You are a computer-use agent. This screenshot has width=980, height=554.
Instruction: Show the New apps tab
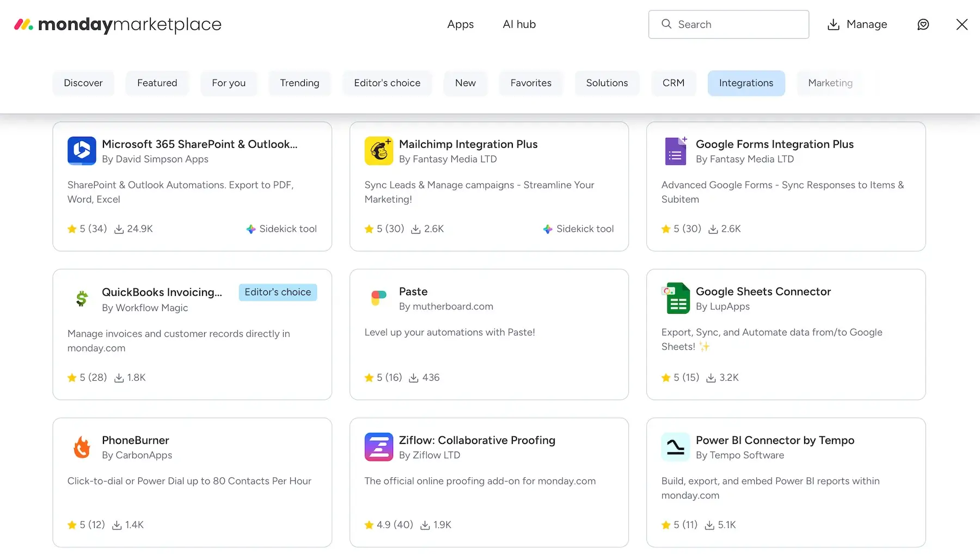click(465, 83)
